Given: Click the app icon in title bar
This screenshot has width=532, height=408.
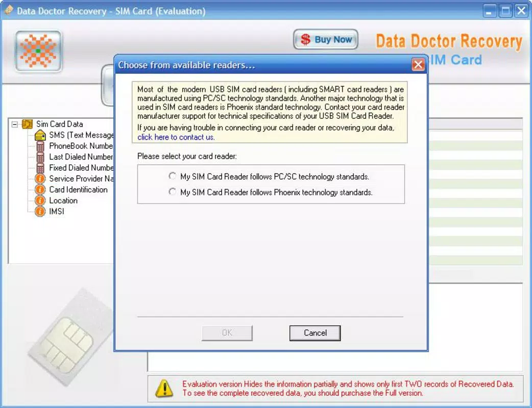Looking at the screenshot, I should [x=9, y=10].
